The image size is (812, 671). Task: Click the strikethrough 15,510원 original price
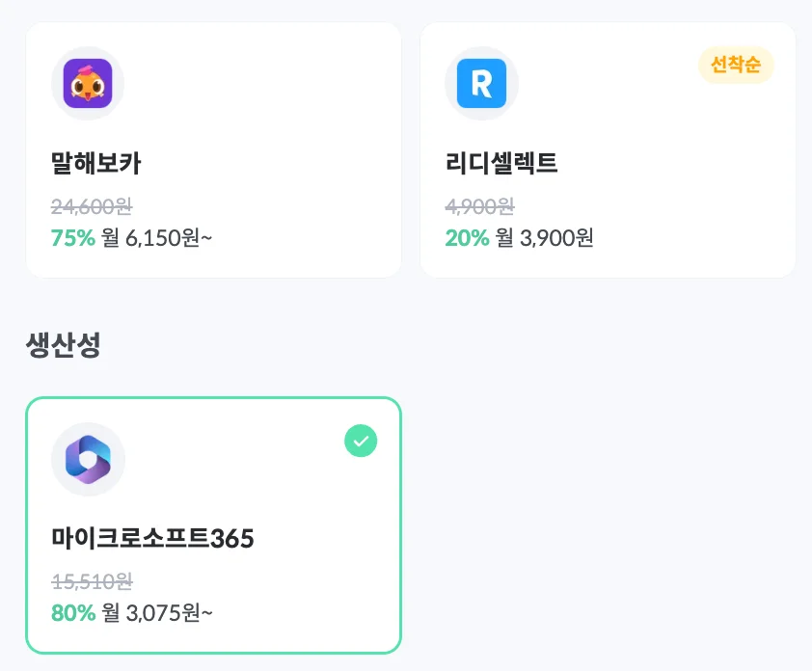pos(90,581)
